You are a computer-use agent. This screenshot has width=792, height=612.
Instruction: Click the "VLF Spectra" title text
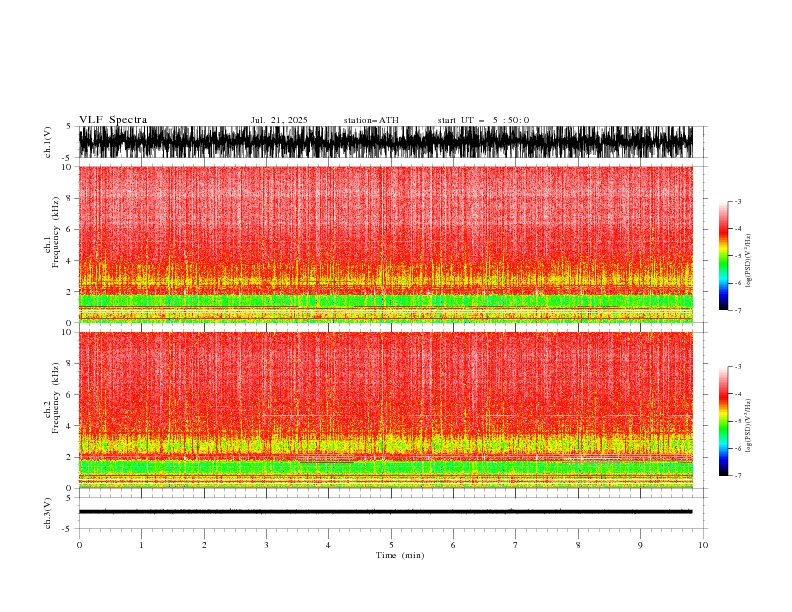[x=113, y=120]
